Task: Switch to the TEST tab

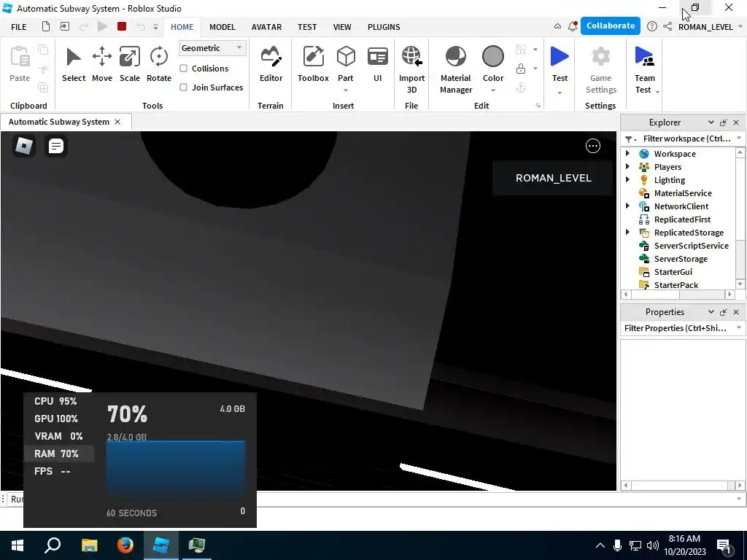Action: click(x=307, y=27)
